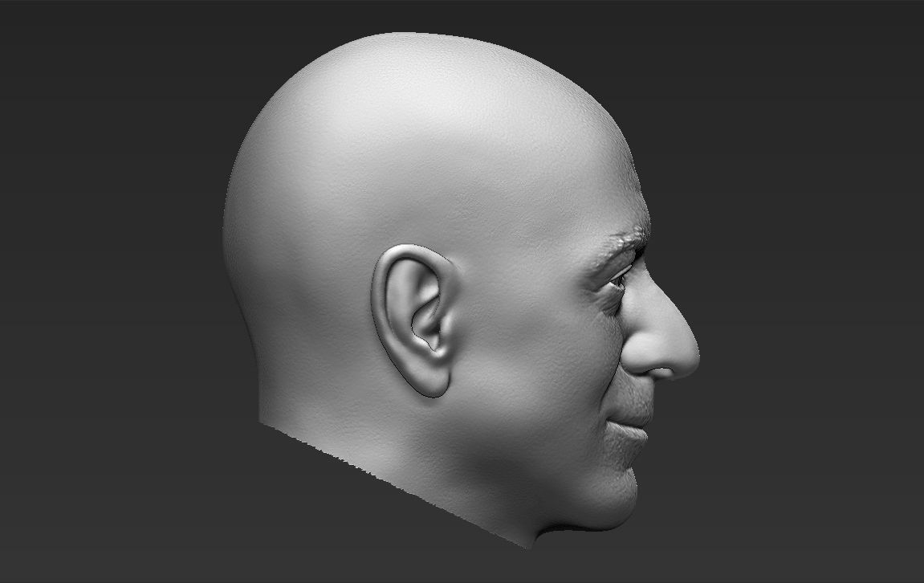Click the nose tip of the head model

coord(686,354)
